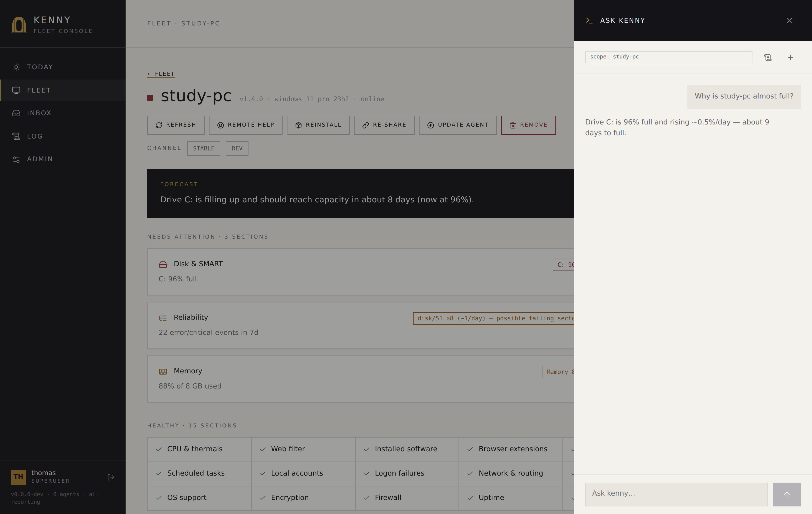Viewport: 812px width, 514px height.
Task: Click the send arrow button
Action: pyautogui.click(x=787, y=494)
